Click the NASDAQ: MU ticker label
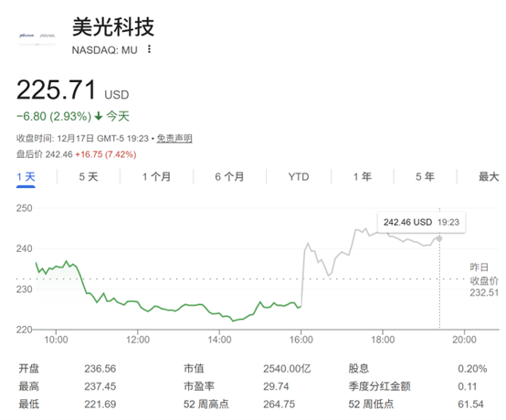Image resolution: width=506 pixels, height=420 pixels. [104, 50]
